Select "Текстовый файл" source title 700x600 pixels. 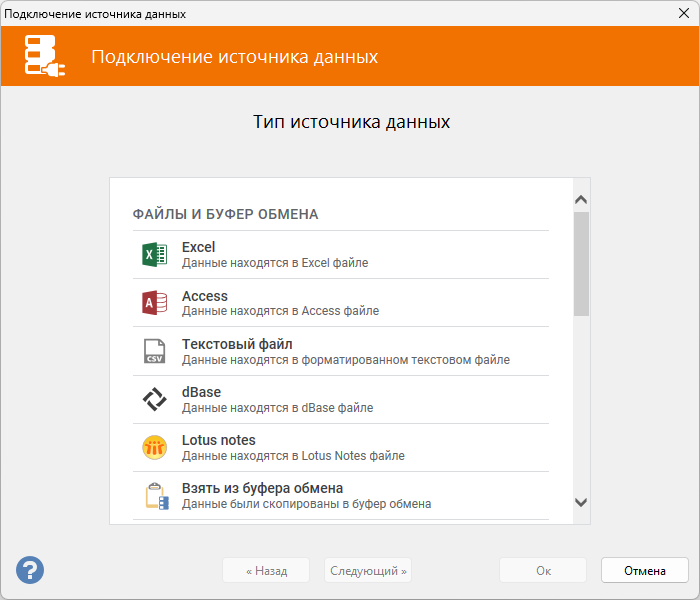(237, 344)
